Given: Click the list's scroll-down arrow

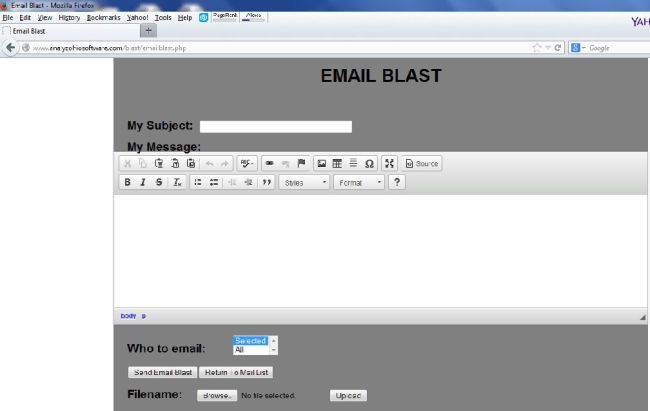Looking at the screenshot, I should click(x=273, y=350).
